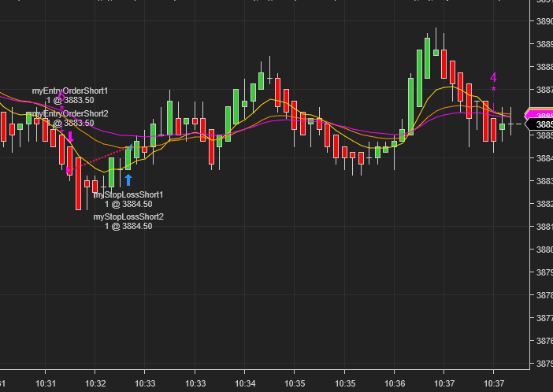This screenshot has height=392, width=553.
Task: Click the 3876 price axis label
Action: [544, 341]
